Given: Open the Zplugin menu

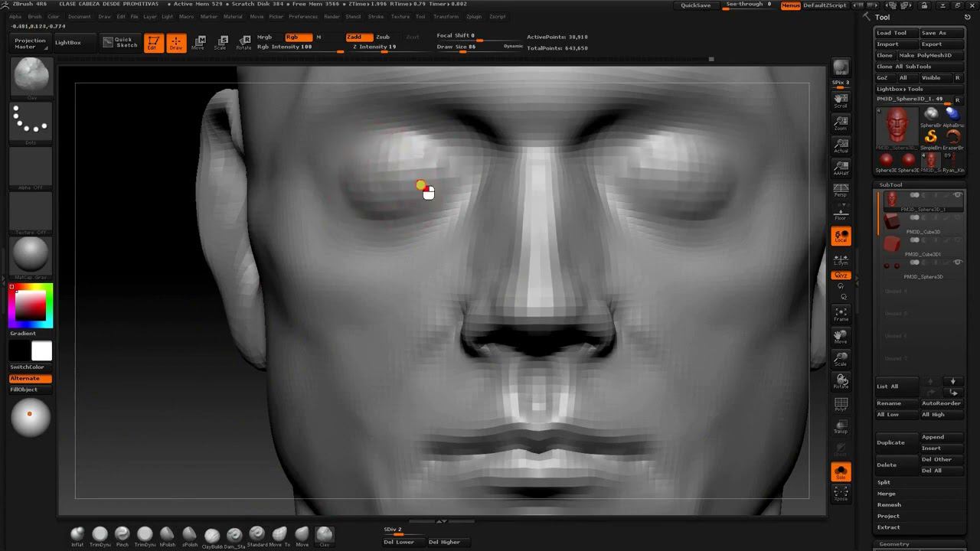Looking at the screenshot, I should 474,16.
